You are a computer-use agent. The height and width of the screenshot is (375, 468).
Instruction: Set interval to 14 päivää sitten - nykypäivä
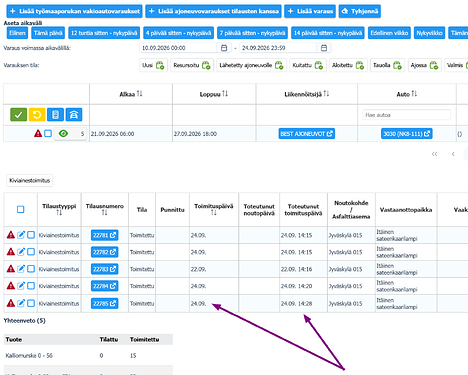pyautogui.click(x=328, y=33)
